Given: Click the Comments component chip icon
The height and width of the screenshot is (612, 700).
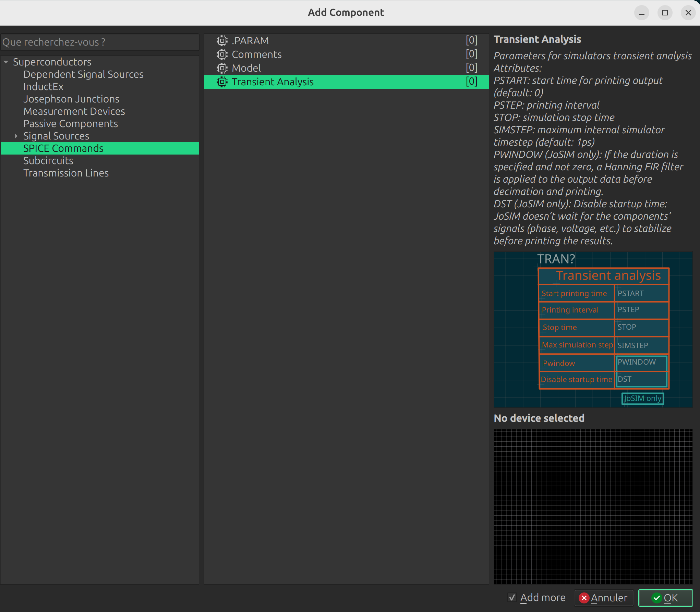Looking at the screenshot, I should click(222, 54).
